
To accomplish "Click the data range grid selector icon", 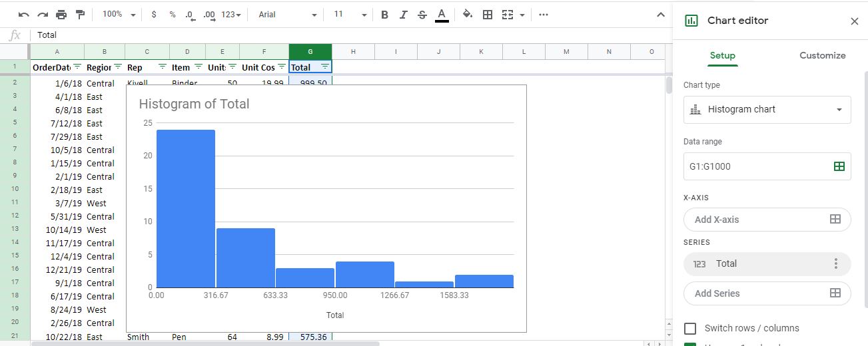I will coord(839,166).
